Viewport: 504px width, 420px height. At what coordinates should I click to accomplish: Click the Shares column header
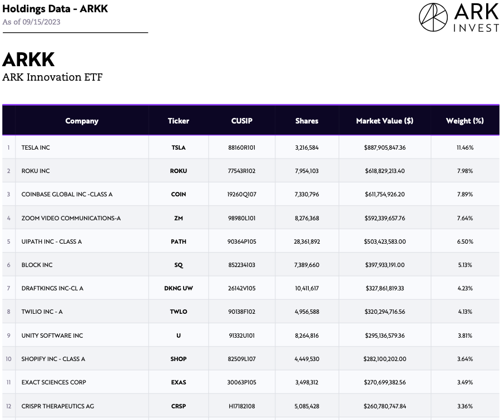[307, 121]
